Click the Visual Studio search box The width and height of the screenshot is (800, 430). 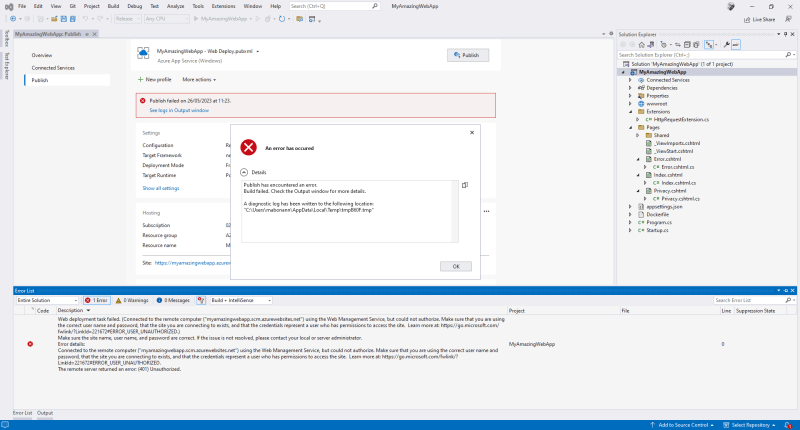334,6
